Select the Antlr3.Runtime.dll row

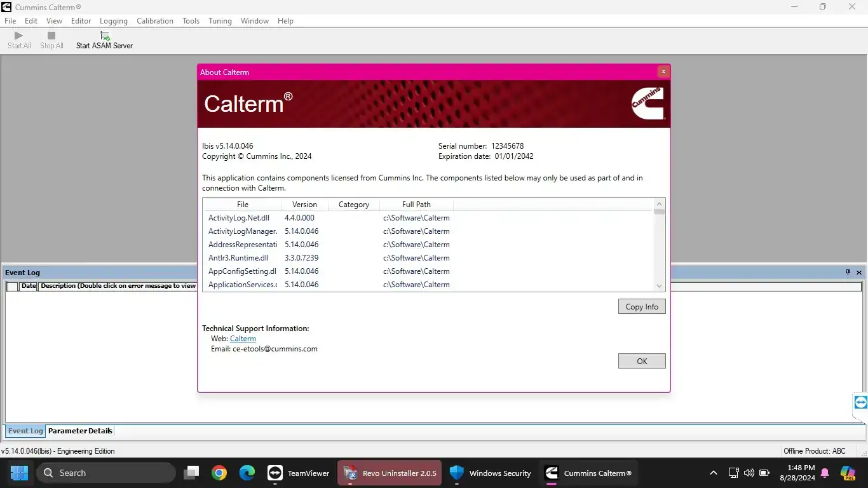tap(428, 258)
